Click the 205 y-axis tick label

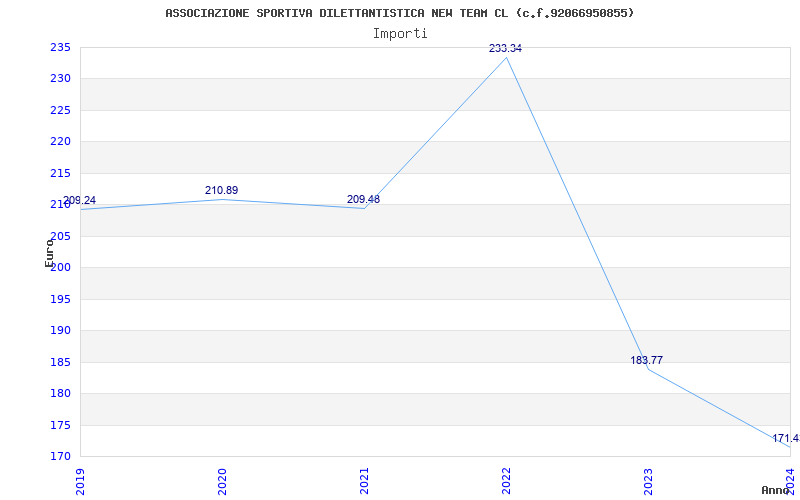[x=60, y=236]
